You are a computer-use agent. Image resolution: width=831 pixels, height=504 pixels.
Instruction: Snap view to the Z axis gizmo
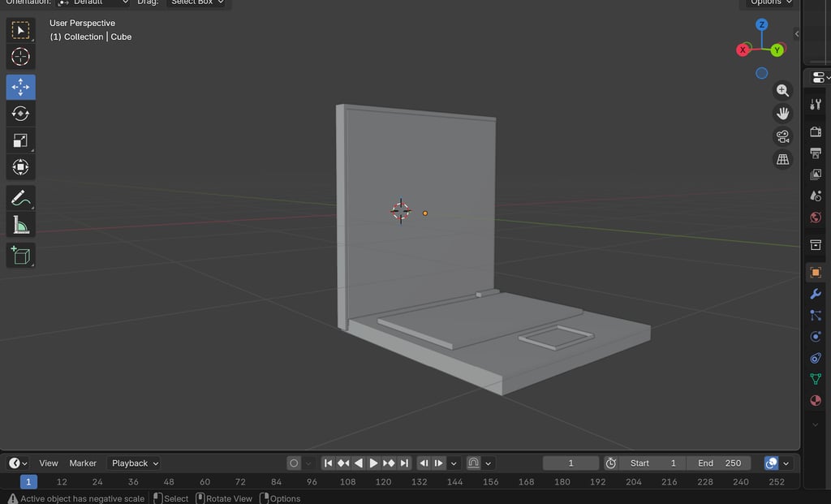pyautogui.click(x=761, y=24)
